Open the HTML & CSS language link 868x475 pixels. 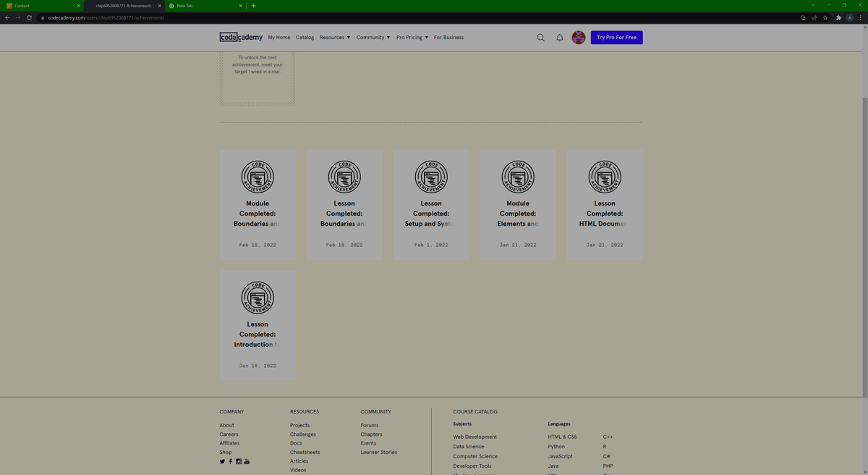pyautogui.click(x=563, y=437)
